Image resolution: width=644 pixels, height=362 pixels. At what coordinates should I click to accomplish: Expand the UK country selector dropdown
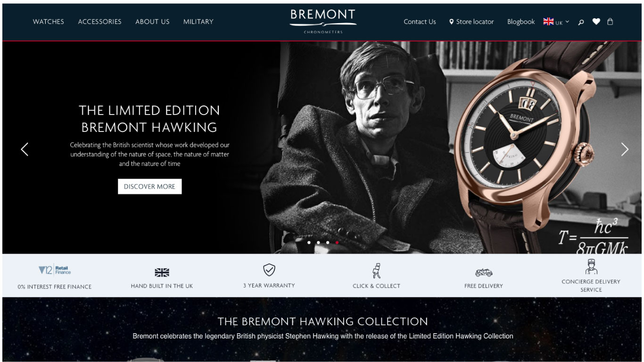[556, 22]
